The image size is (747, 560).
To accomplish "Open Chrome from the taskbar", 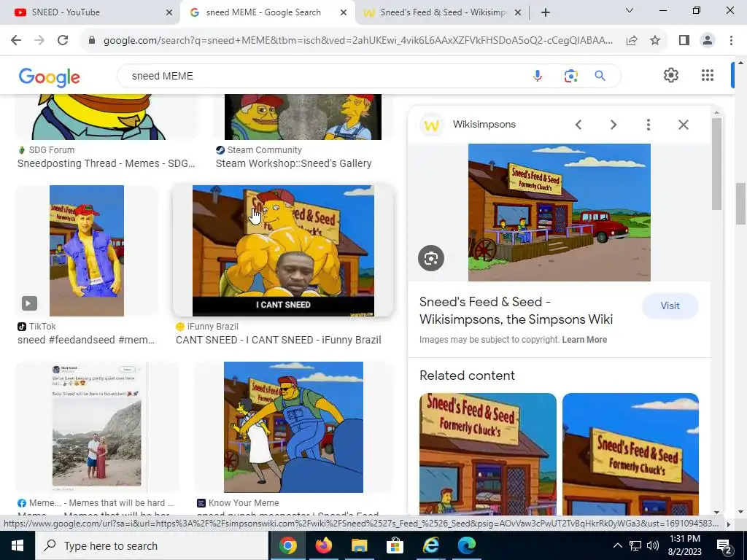I will click(287, 545).
